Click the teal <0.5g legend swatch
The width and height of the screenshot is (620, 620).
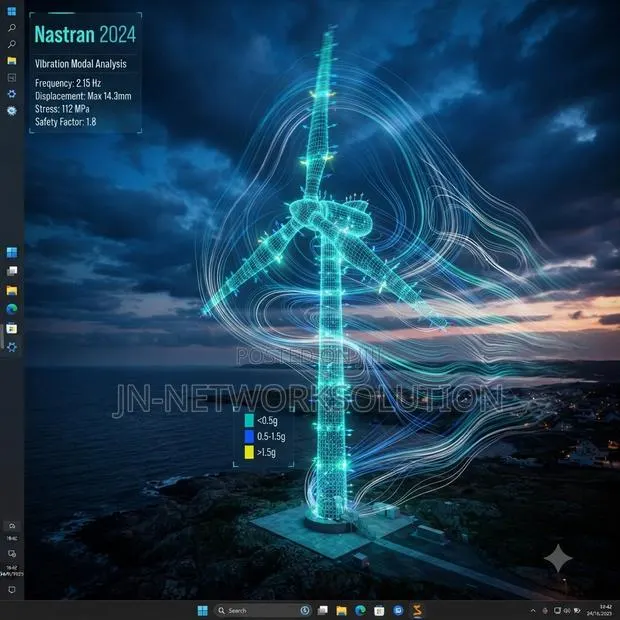pos(249,420)
